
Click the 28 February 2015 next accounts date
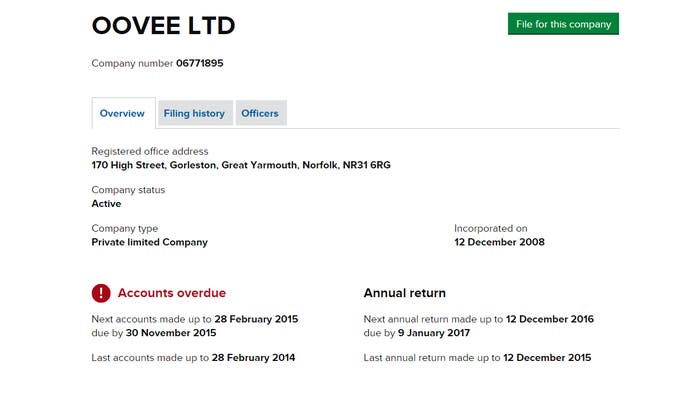coord(257,319)
